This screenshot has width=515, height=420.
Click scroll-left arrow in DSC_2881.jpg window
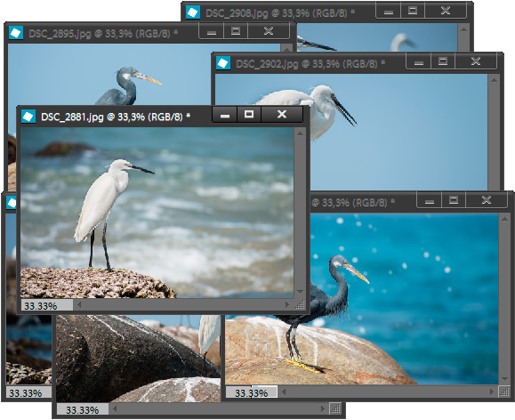79,305
